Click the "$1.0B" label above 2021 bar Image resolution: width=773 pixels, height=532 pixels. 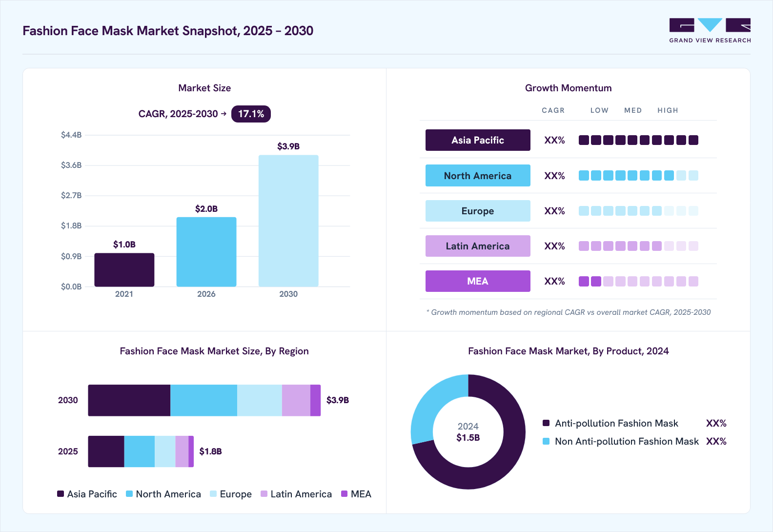coord(124,245)
